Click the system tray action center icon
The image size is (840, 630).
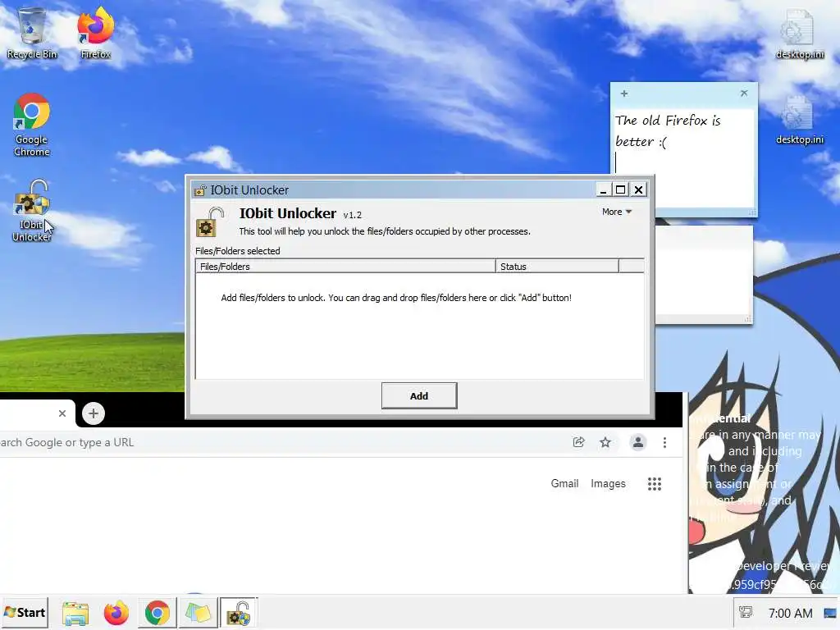pyautogui.click(x=745, y=612)
